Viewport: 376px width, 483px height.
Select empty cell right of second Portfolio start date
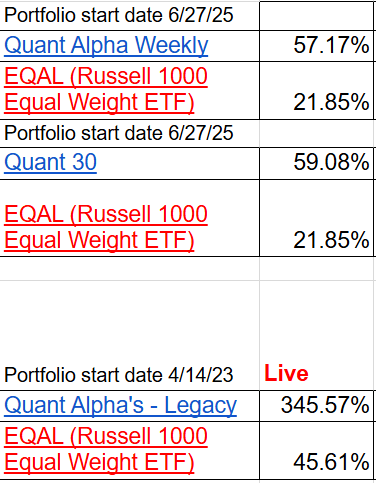pos(316,134)
